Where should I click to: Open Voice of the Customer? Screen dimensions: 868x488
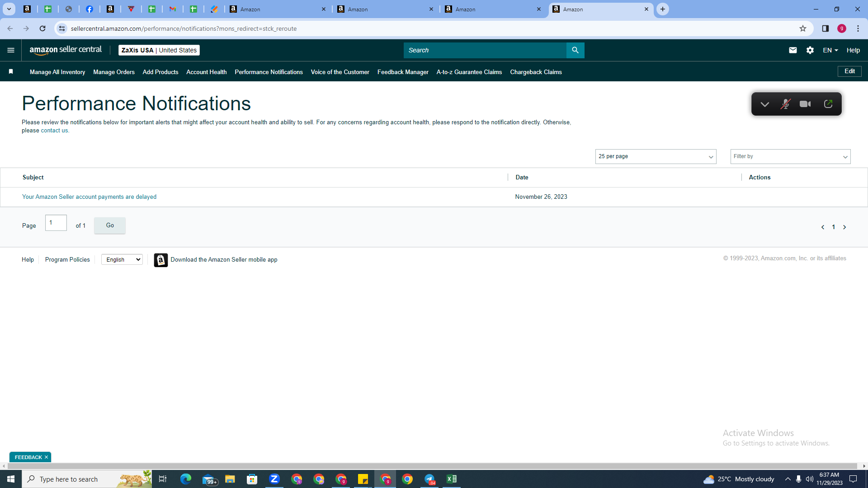[x=340, y=72]
